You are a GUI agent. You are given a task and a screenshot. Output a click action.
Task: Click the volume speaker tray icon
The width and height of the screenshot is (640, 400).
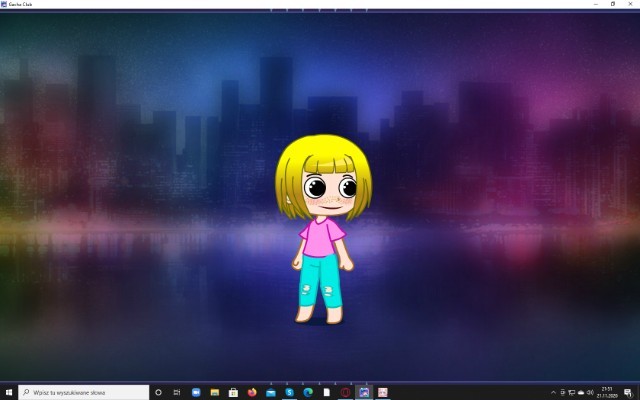coord(590,392)
